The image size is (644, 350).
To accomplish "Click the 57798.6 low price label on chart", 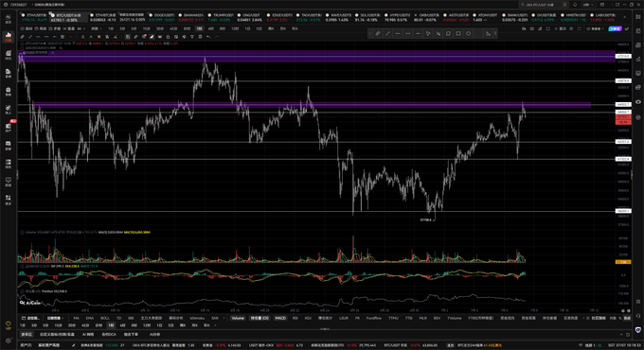I will click(x=426, y=219).
